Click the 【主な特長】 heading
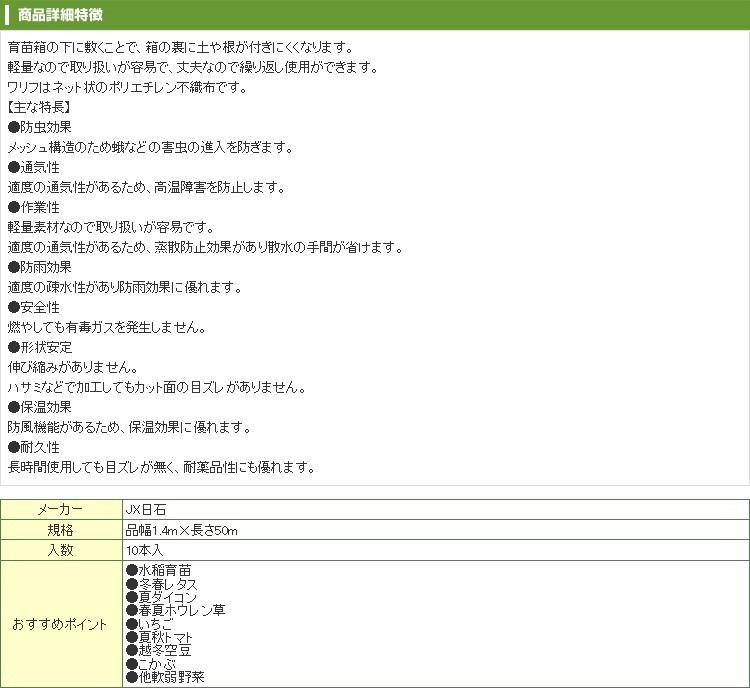The width and height of the screenshot is (750, 688). (x=38, y=108)
